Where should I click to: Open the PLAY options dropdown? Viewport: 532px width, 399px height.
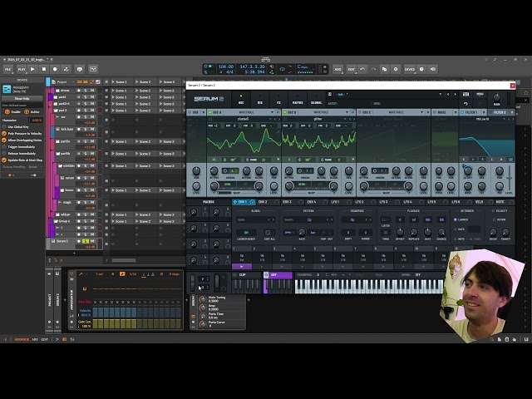(22, 69)
